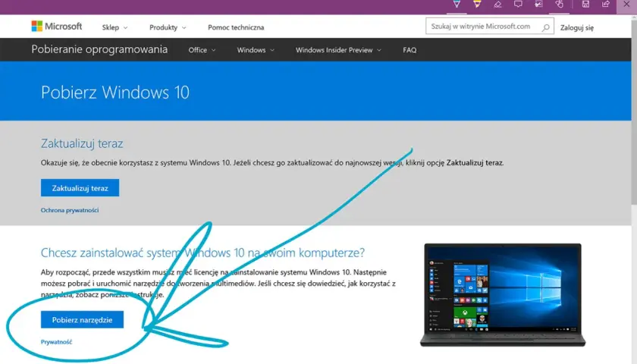The height and width of the screenshot is (364, 637).
Task: Expand the Office dropdown
Action: coord(202,50)
